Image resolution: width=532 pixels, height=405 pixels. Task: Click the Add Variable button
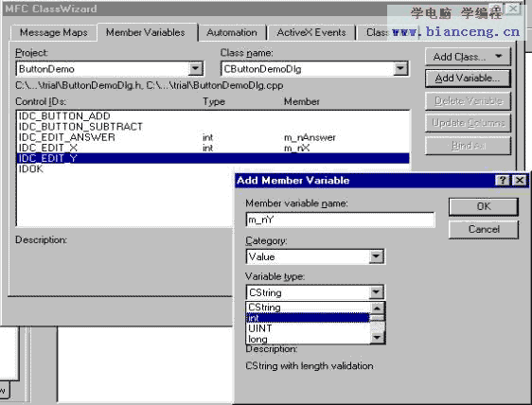coord(468,79)
